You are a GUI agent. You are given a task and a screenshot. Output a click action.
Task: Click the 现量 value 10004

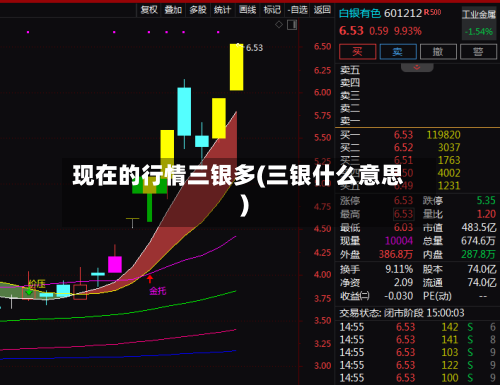[x=399, y=241]
